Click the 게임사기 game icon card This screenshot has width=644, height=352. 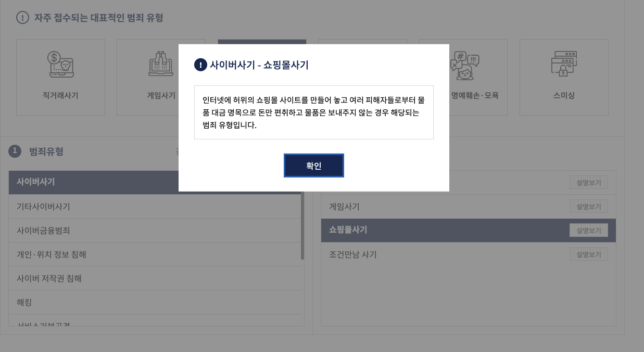161,77
